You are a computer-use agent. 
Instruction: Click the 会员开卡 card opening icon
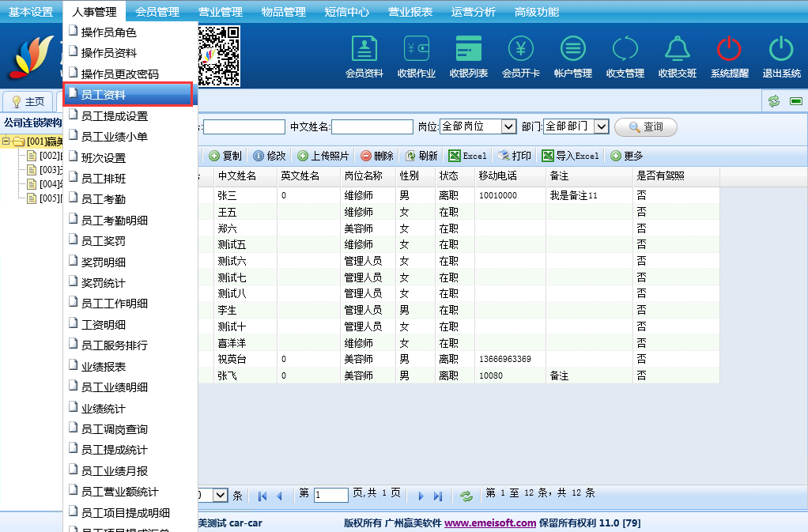[520, 56]
